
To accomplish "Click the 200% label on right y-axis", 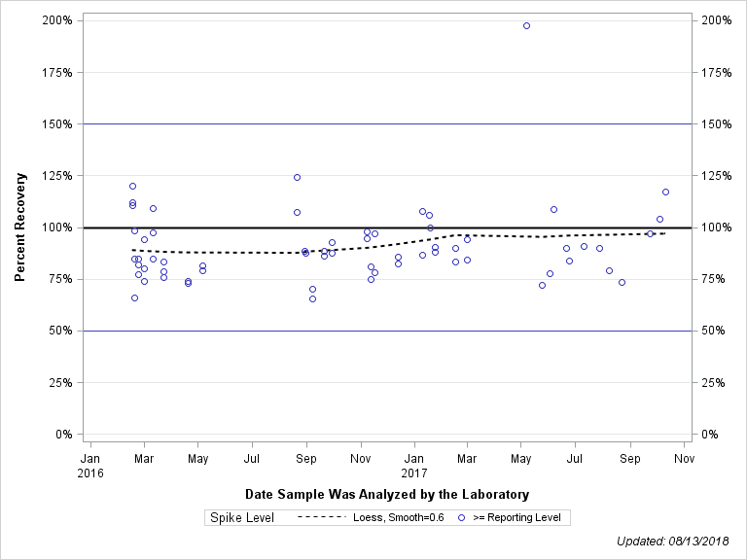I will pyautogui.click(x=717, y=20).
